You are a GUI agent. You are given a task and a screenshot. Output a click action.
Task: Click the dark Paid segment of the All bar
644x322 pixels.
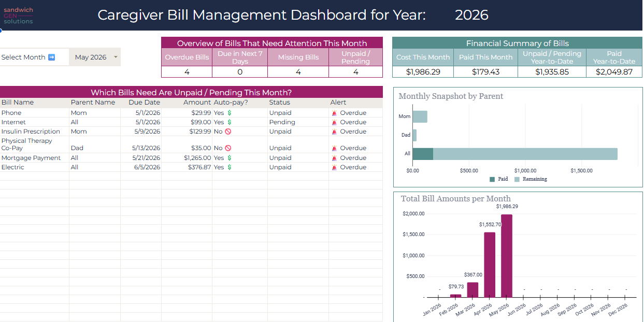[423, 154]
